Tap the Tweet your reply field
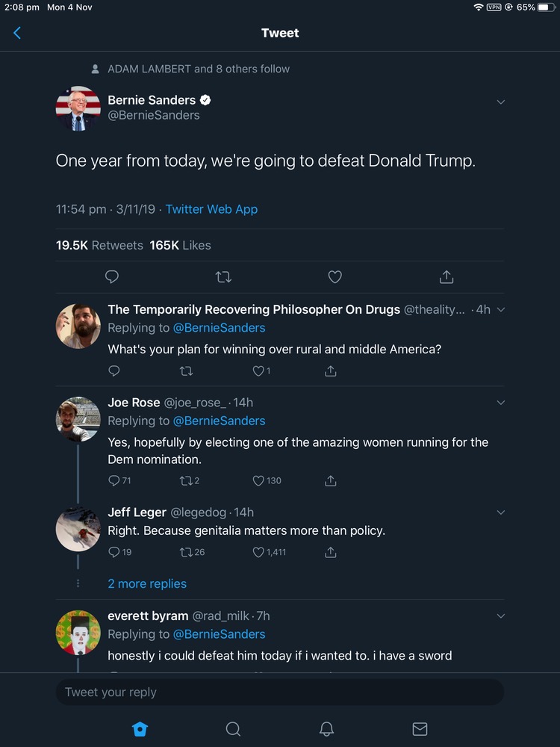The width and height of the screenshot is (560, 747). [x=280, y=692]
